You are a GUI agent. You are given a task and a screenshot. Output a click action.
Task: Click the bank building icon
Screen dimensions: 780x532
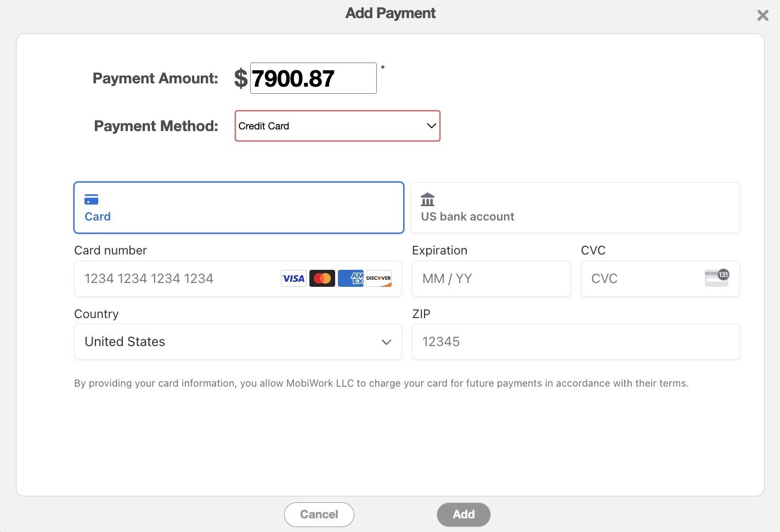(x=427, y=199)
